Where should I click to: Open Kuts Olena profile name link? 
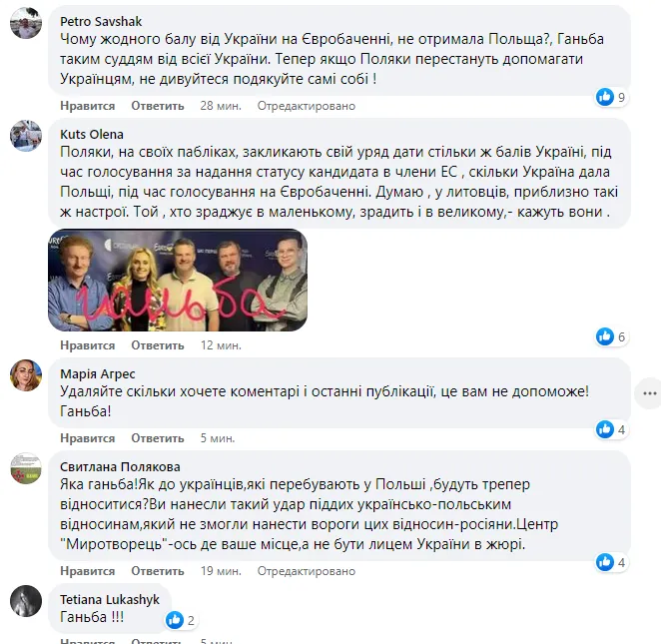pyautogui.click(x=92, y=135)
